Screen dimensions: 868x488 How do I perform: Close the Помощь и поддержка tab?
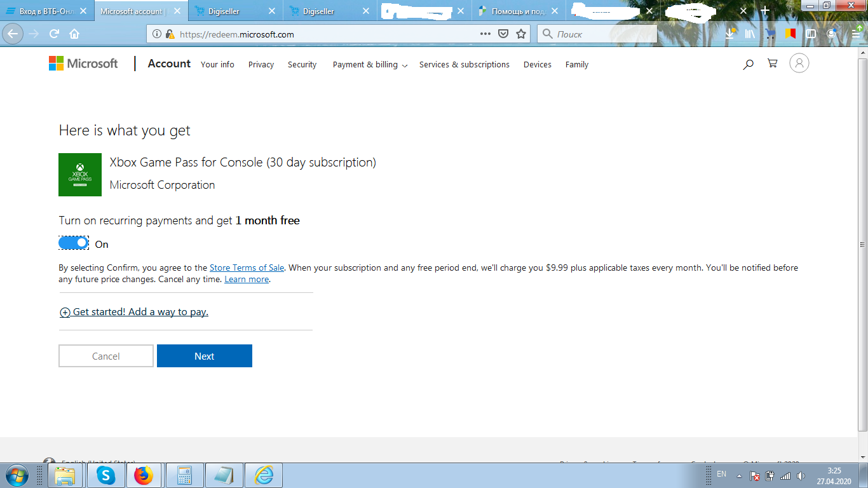pyautogui.click(x=555, y=11)
